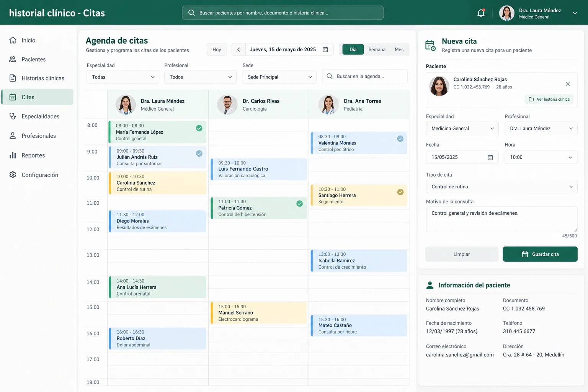Open Isabella Ramírez appointment card
The height and width of the screenshot is (392, 588).
359,261
